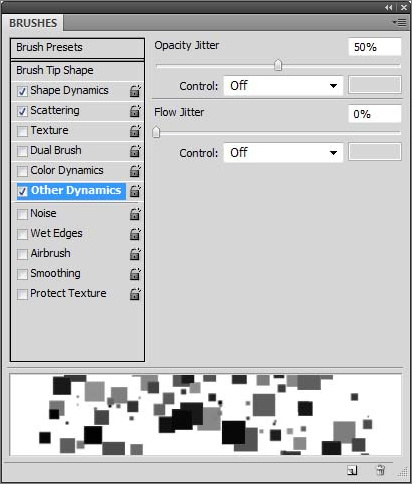Image resolution: width=412 pixels, height=484 pixels.
Task: Open the Opacity Jitter Control dropdown
Action: [283, 86]
